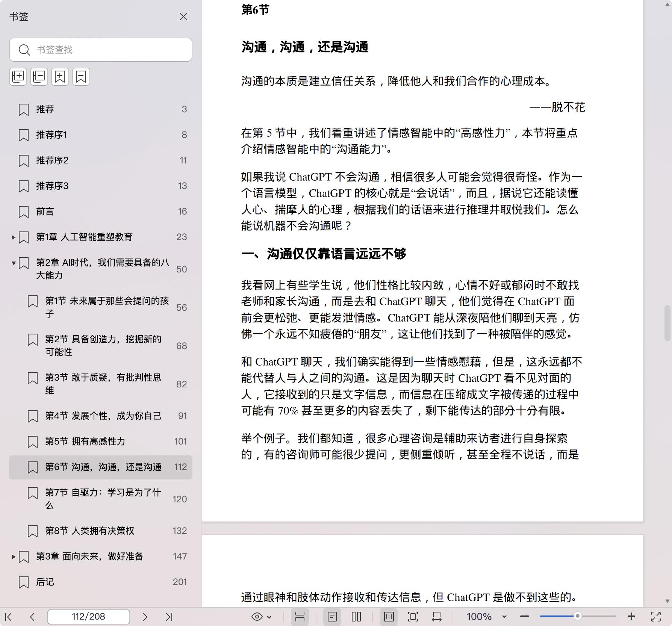Jump to first page button
Screen dimensions: 672x626
coord(9,617)
